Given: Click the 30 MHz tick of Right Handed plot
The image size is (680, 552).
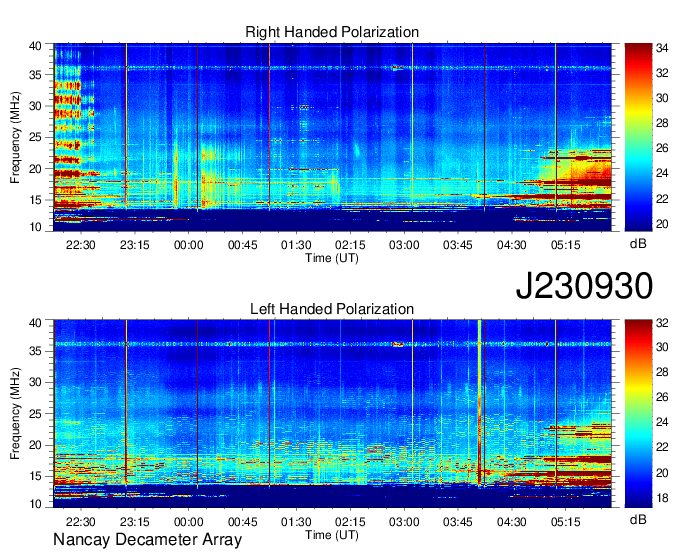Looking at the screenshot, I should tap(36, 106).
